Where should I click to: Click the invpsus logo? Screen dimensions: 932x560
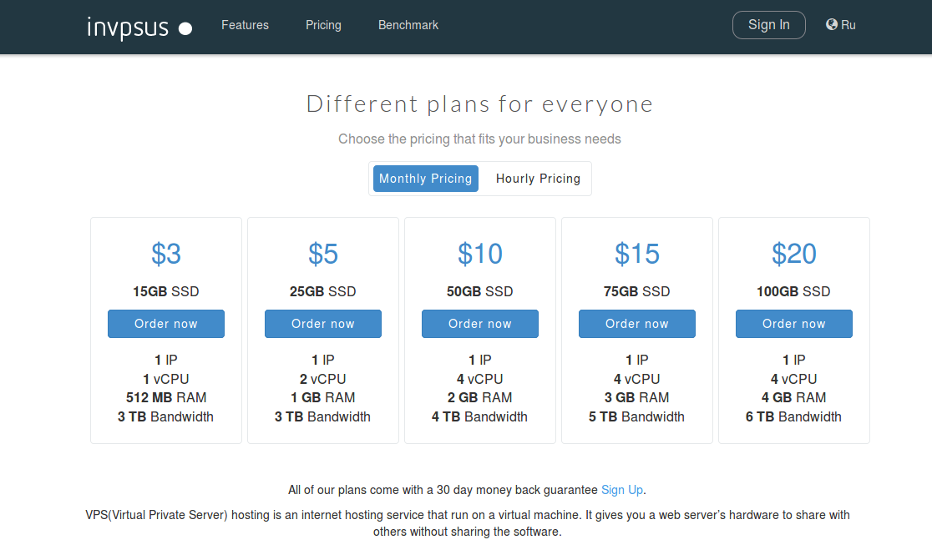click(139, 28)
